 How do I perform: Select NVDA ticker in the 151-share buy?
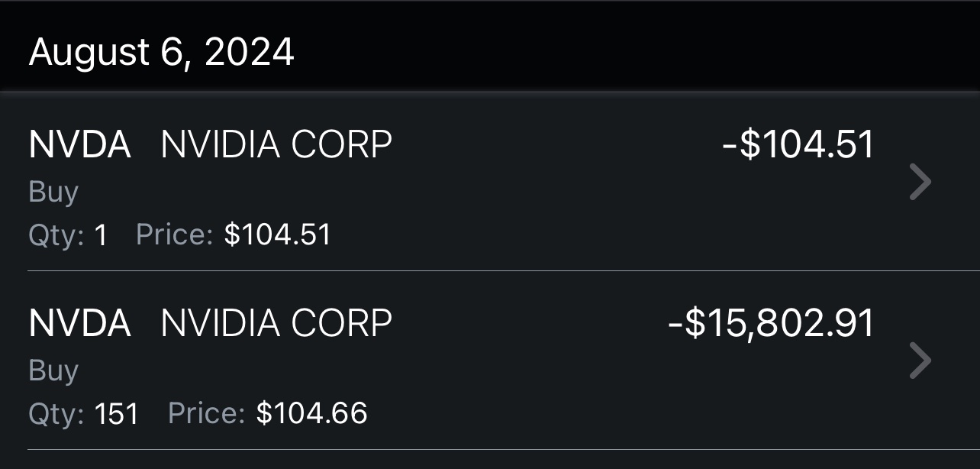(x=79, y=323)
